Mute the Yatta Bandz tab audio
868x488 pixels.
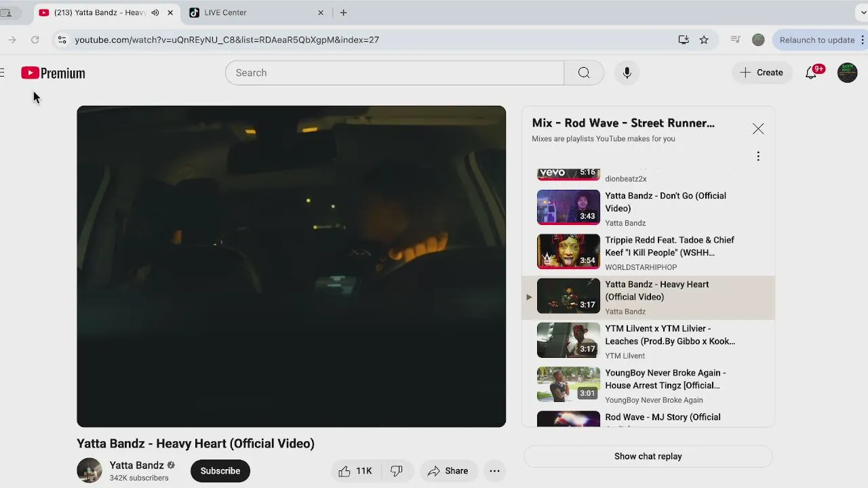[155, 13]
